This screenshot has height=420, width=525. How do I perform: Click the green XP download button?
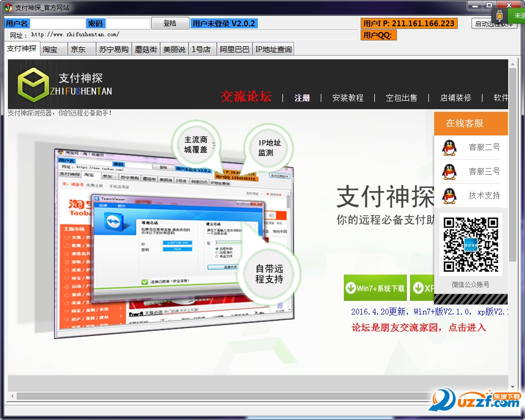pos(422,288)
